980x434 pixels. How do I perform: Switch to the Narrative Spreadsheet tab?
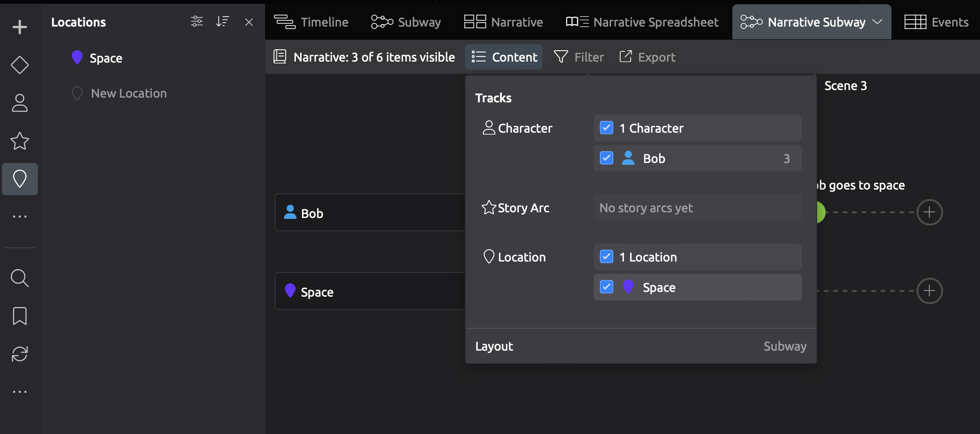pos(642,22)
